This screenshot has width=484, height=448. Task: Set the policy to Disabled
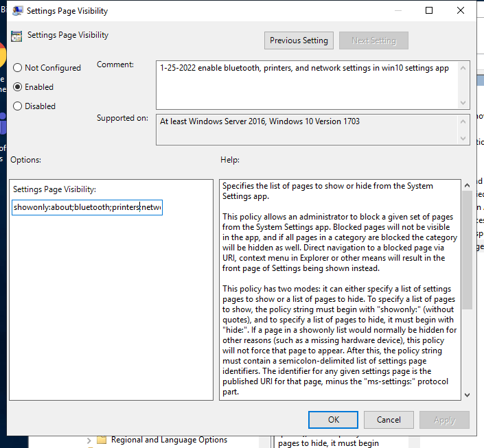click(18, 106)
